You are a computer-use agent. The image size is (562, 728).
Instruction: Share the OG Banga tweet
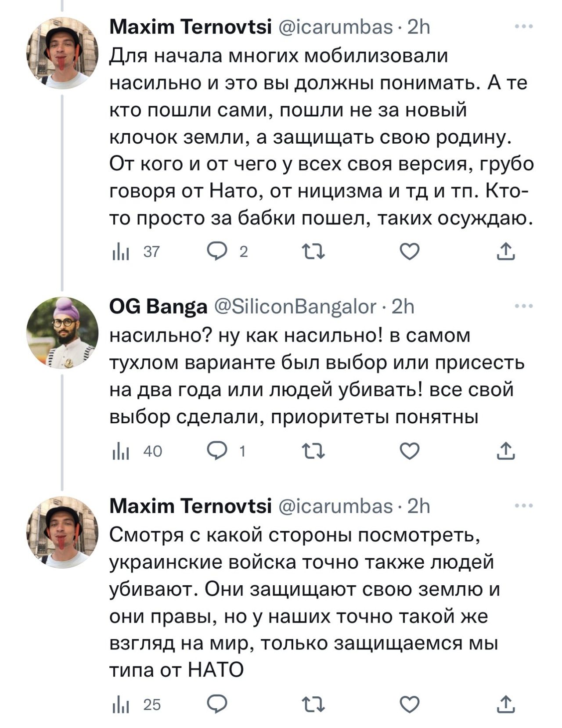505,450
